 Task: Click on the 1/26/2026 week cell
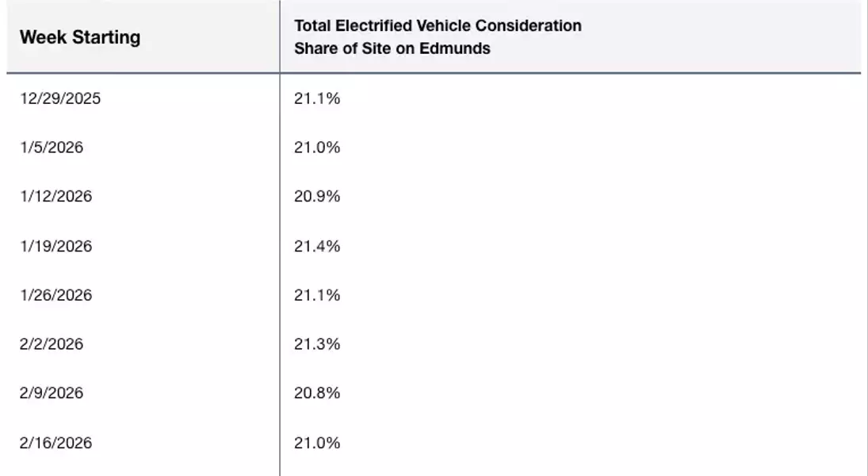[55, 295]
